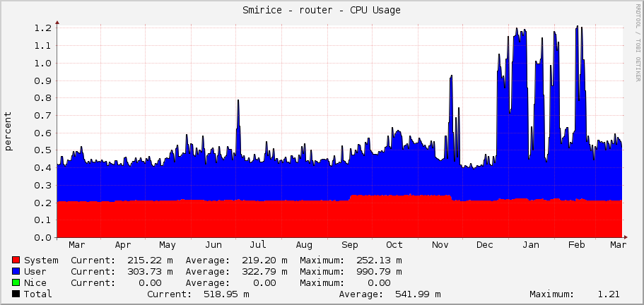Click the 'Jan' month label
644x305 pixels.
click(x=531, y=245)
